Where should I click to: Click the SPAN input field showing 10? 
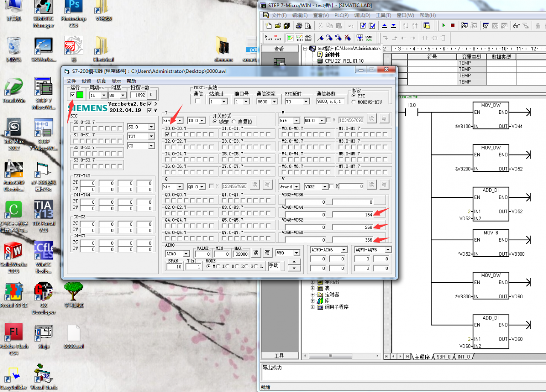(174, 267)
